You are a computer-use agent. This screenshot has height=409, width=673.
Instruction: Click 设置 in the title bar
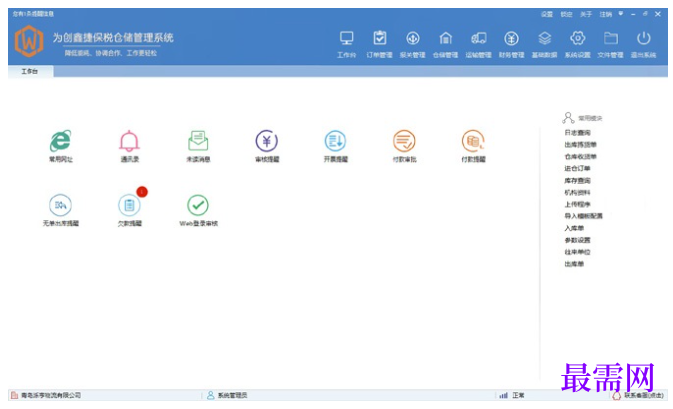pyautogui.click(x=547, y=14)
